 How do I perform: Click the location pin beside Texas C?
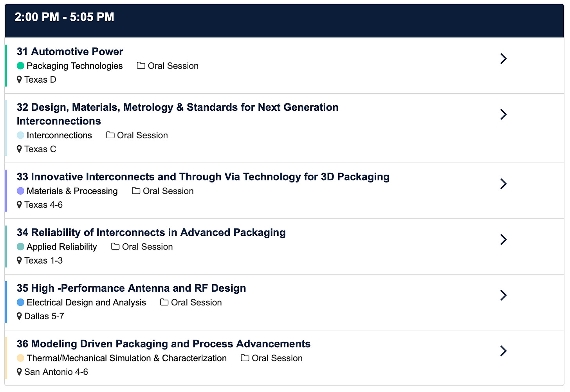19,149
